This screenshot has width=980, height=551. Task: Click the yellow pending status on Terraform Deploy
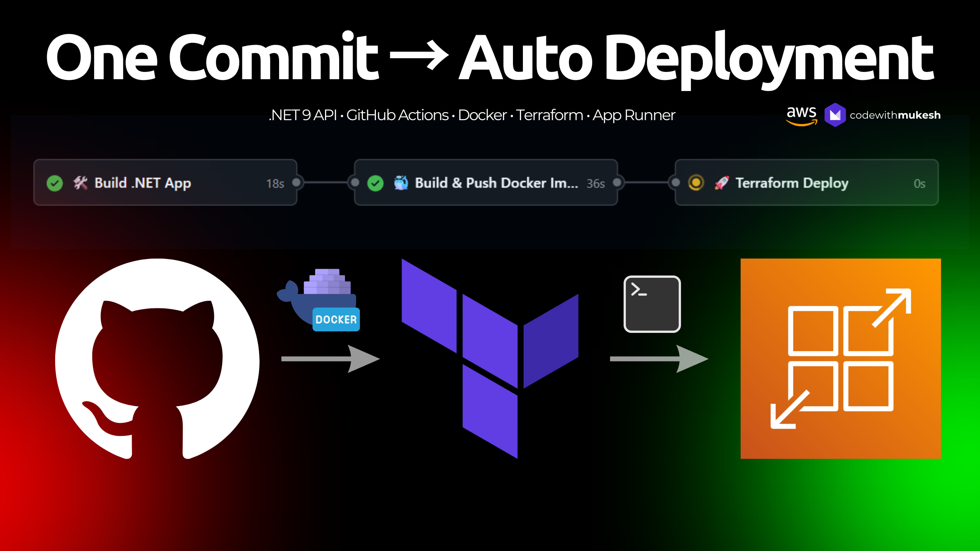coord(696,183)
